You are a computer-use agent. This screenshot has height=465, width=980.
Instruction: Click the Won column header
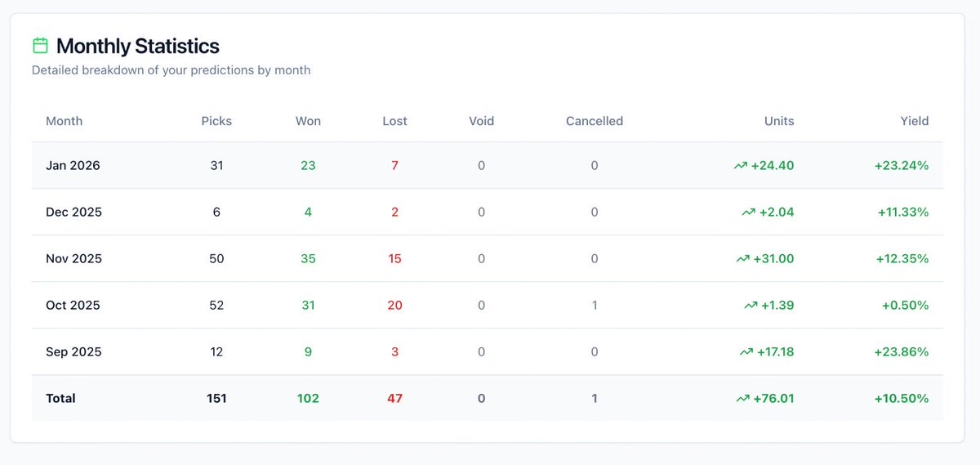pos(308,121)
